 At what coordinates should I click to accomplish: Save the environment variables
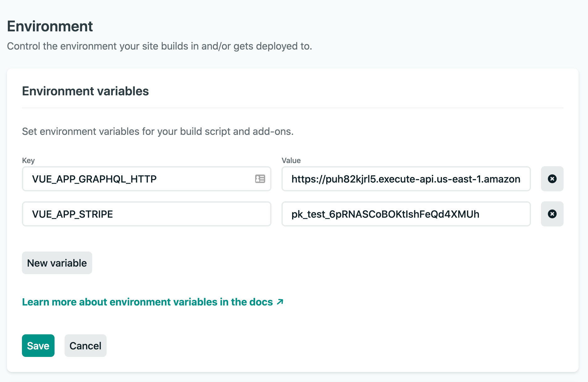pyautogui.click(x=38, y=346)
